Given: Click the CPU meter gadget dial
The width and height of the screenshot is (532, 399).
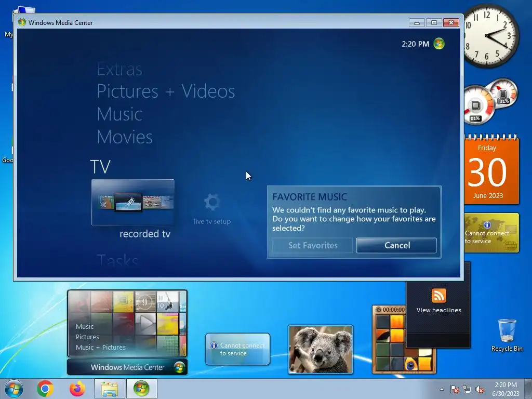Looking at the screenshot, I should click(478, 105).
